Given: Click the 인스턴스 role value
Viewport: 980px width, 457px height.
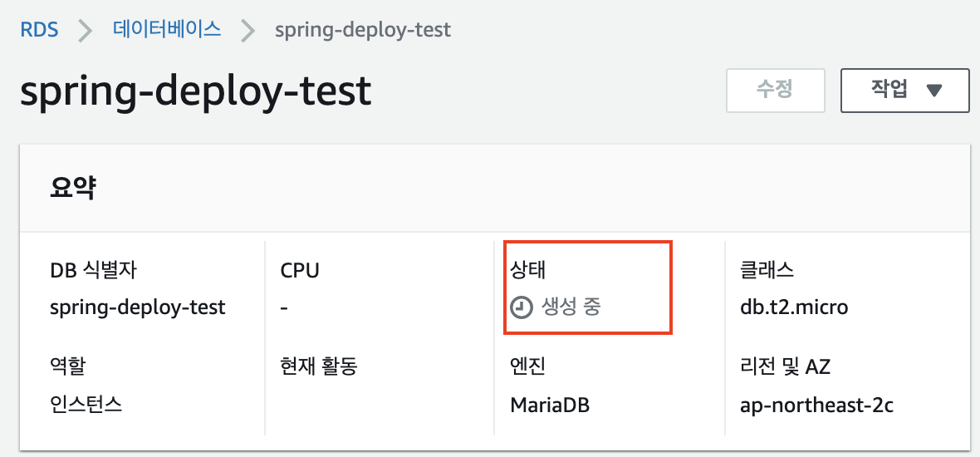Looking at the screenshot, I should point(86,405).
